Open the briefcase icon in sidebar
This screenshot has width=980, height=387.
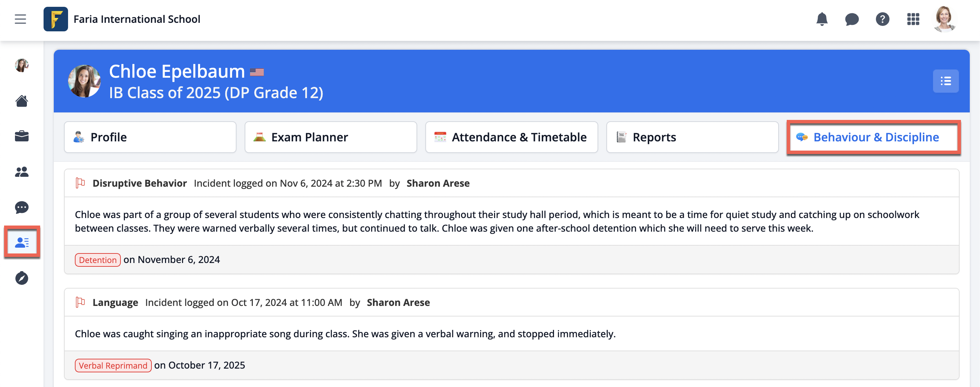(22, 136)
